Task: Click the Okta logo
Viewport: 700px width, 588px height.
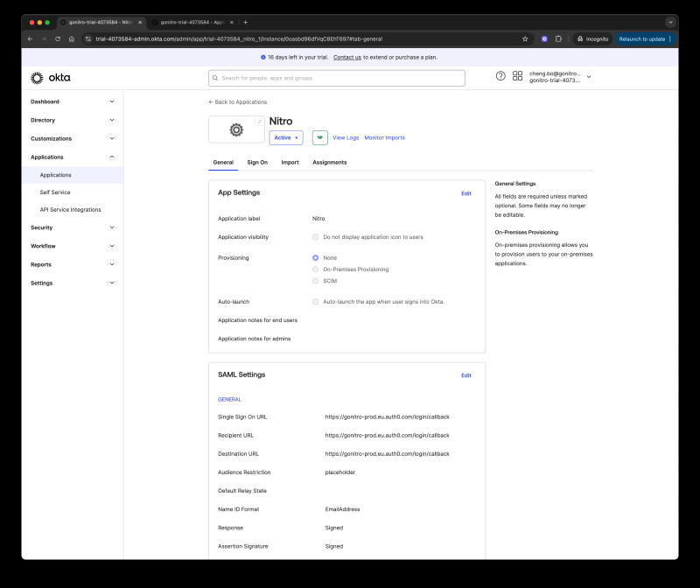Action: click(51, 78)
